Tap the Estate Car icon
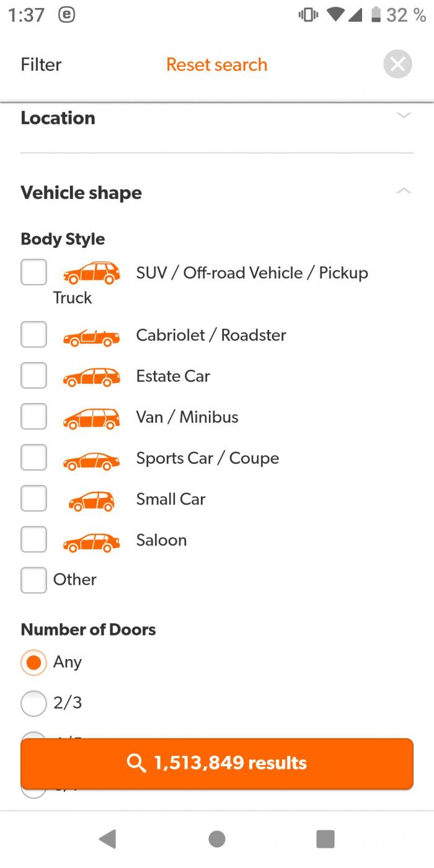 coord(91,376)
